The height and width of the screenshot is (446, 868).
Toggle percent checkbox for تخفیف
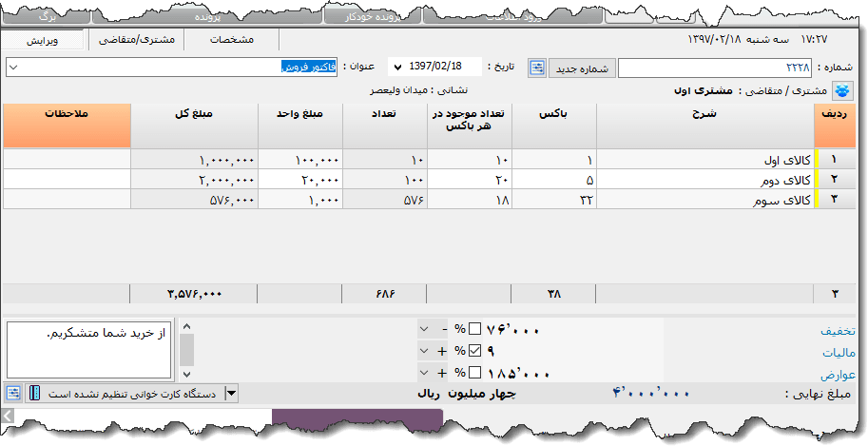point(475,329)
